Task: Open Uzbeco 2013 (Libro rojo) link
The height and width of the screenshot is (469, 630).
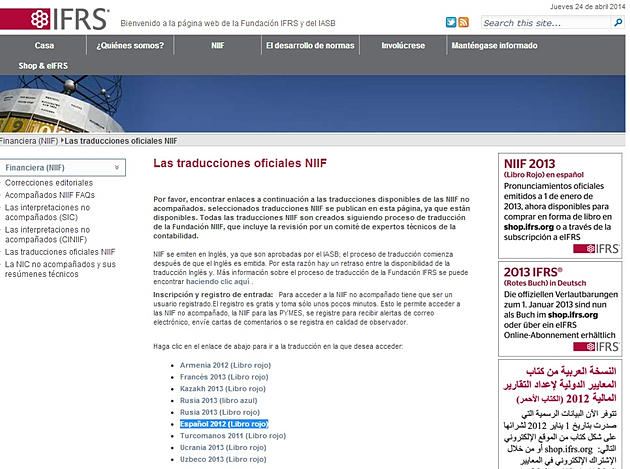Action: click(x=223, y=459)
